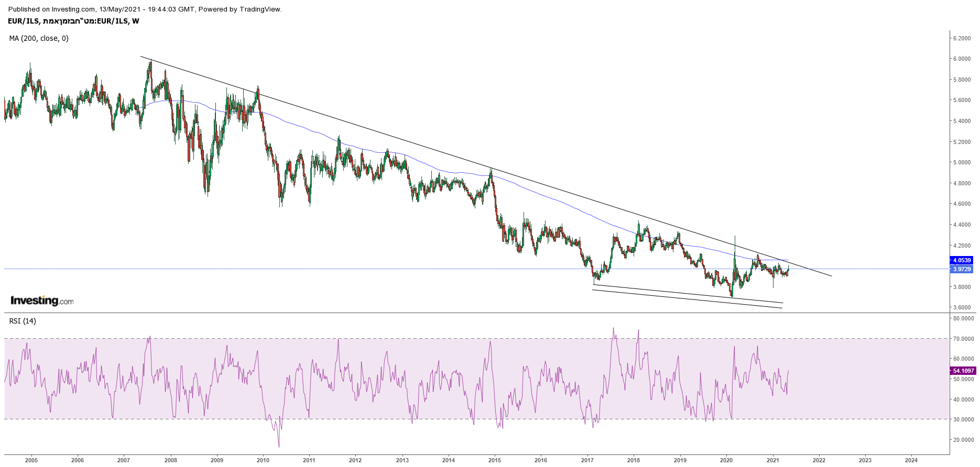Click the EUR/ILS weekly chart title
This screenshot has height=467, width=980.
coord(73,21)
